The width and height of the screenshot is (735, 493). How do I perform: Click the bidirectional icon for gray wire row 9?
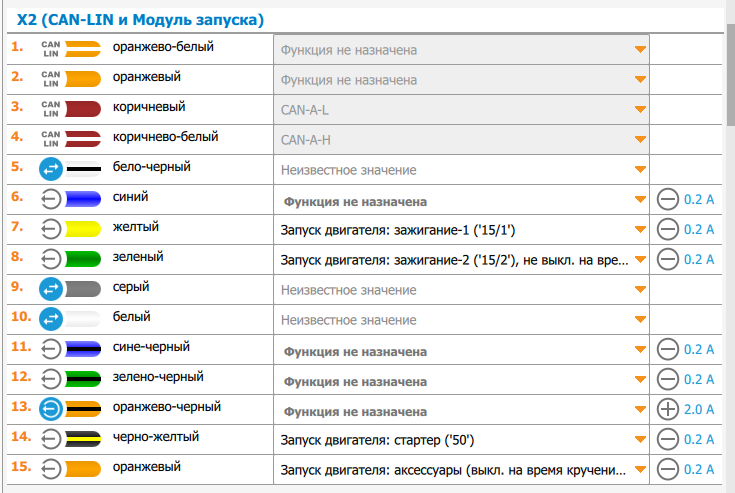point(51,289)
